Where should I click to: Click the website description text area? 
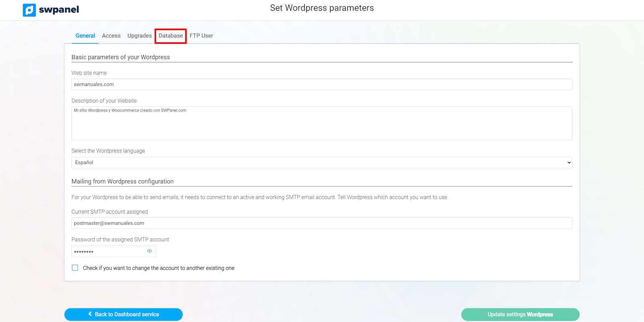pyautogui.click(x=322, y=123)
